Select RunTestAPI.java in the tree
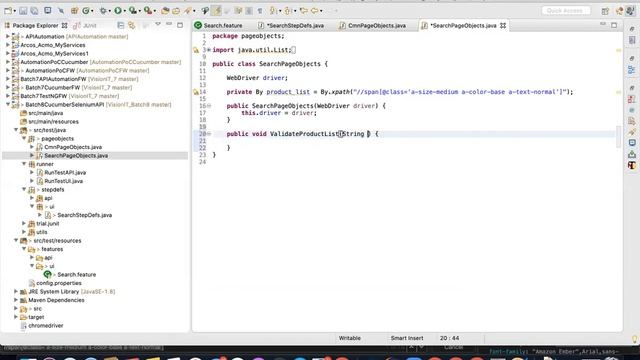640x360 pixels. (65, 172)
